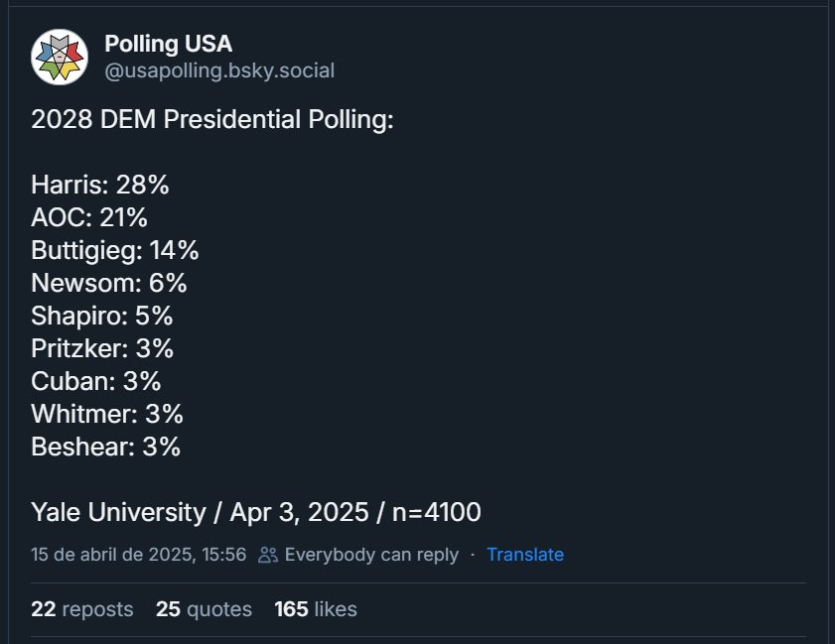This screenshot has width=835, height=644.
Task: Click the Harris: 28% line
Action: click(100, 185)
